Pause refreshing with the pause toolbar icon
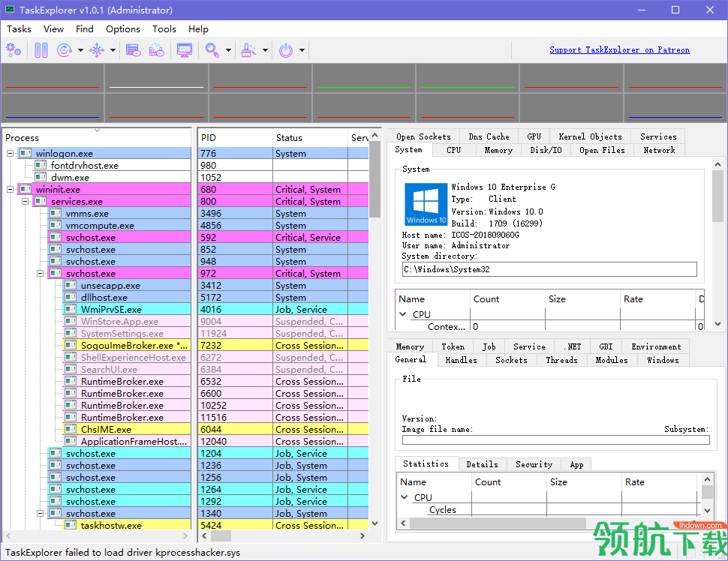This screenshot has height=561, width=728. click(x=41, y=49)
